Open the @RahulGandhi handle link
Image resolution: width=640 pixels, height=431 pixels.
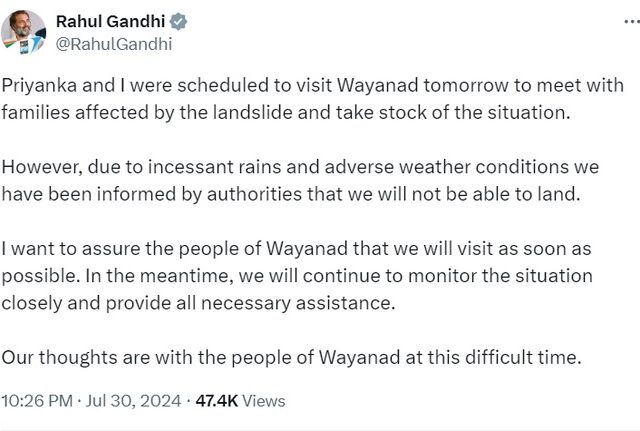(x=114, y=44)
